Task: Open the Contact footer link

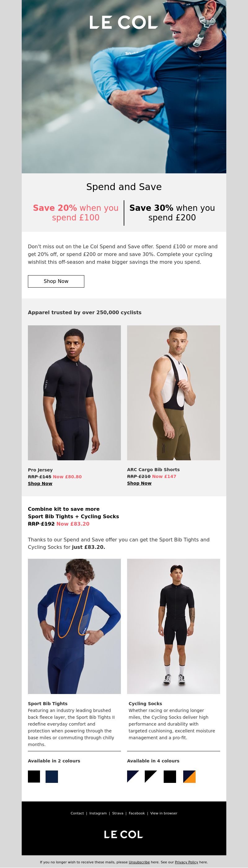Action: pyautogui.click(x=77, y=813)
